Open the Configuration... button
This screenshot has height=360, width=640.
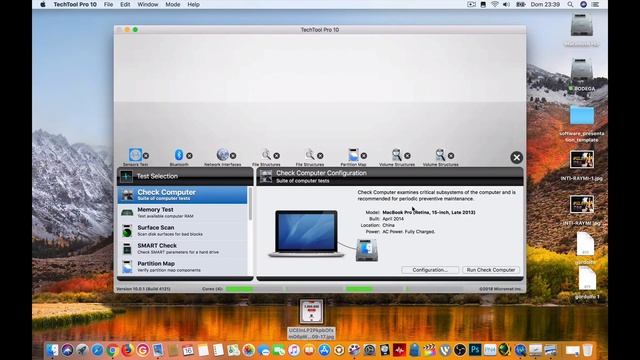point(430,270)
